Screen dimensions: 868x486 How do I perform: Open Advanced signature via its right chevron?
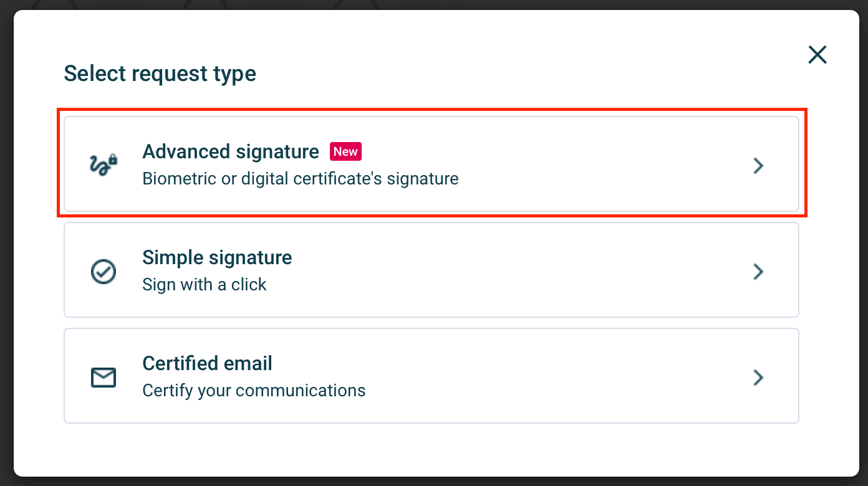click(758, 166)
